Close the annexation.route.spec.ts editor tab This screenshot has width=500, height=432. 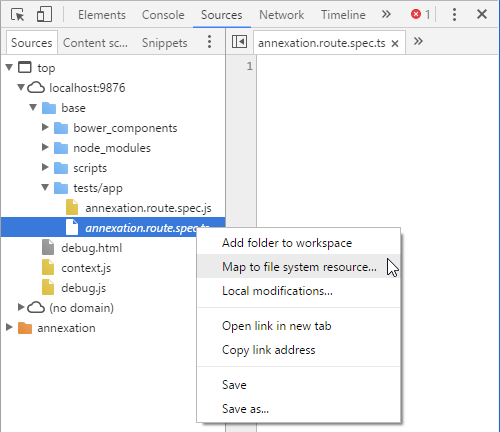(x=395, y=43)
